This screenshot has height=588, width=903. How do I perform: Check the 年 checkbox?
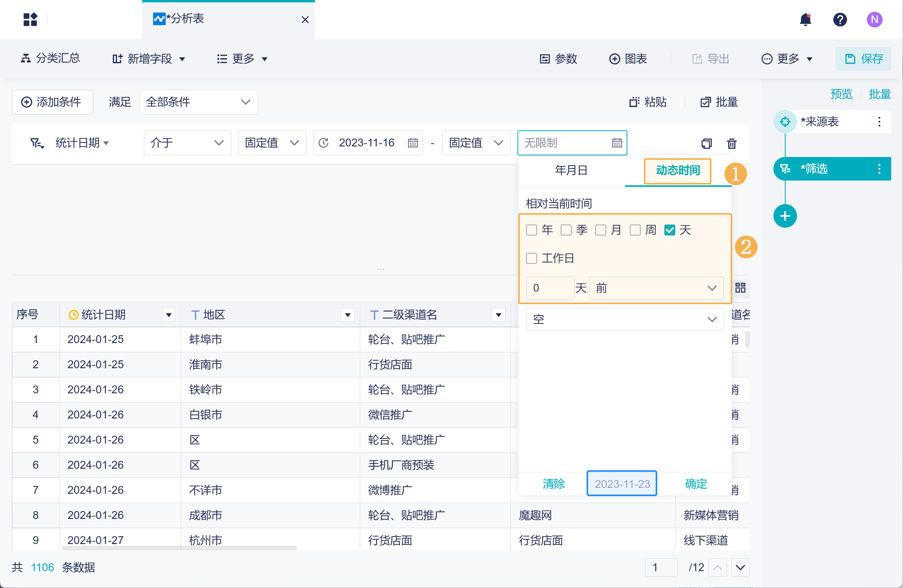(x=532, y=230)
